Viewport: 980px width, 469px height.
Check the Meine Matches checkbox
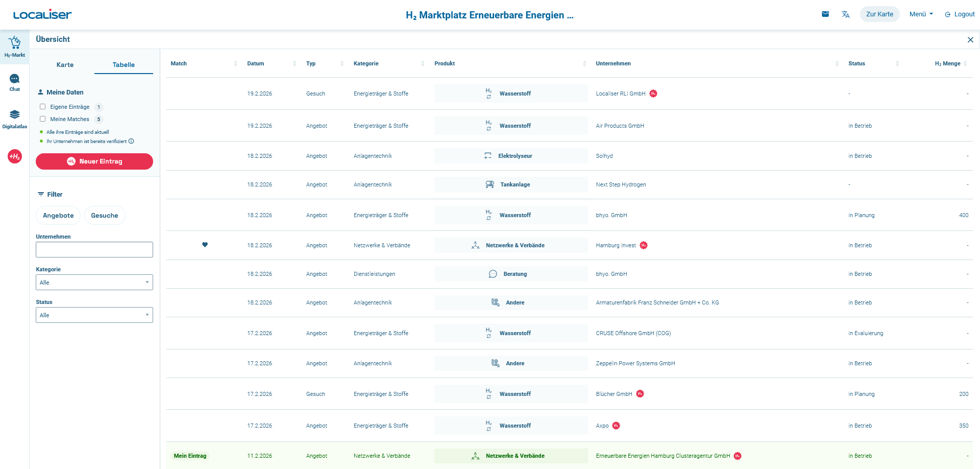(x=43, y=119)
